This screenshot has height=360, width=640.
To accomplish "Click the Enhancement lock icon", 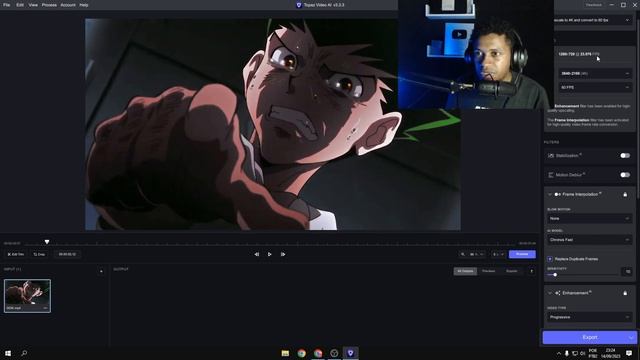I will point(625,293).
